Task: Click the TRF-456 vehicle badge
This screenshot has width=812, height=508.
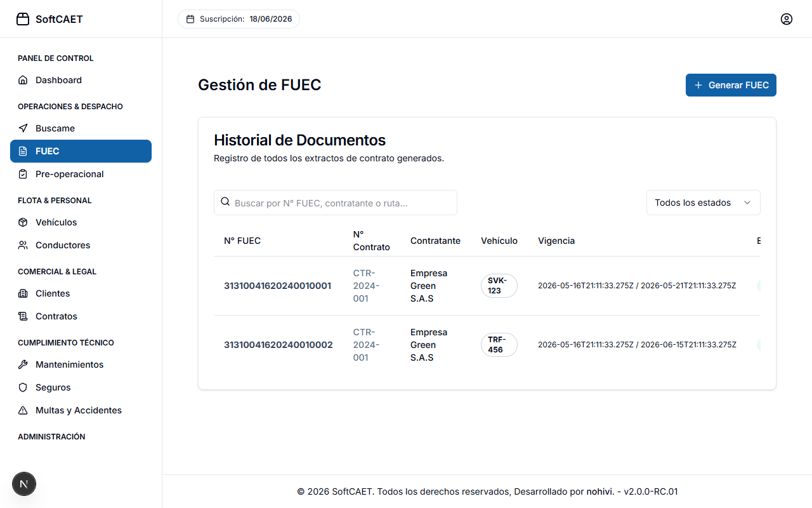Action: click(x=499, y=345)
